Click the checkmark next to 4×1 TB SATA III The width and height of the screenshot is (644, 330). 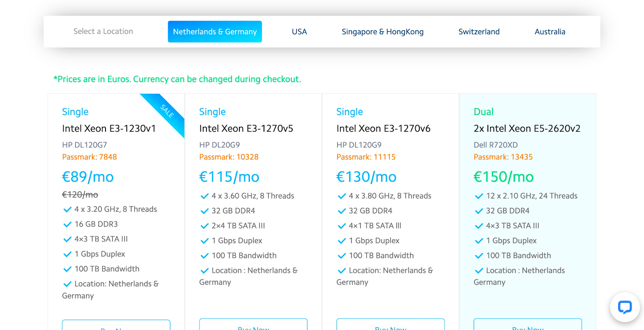pos(342,226)
